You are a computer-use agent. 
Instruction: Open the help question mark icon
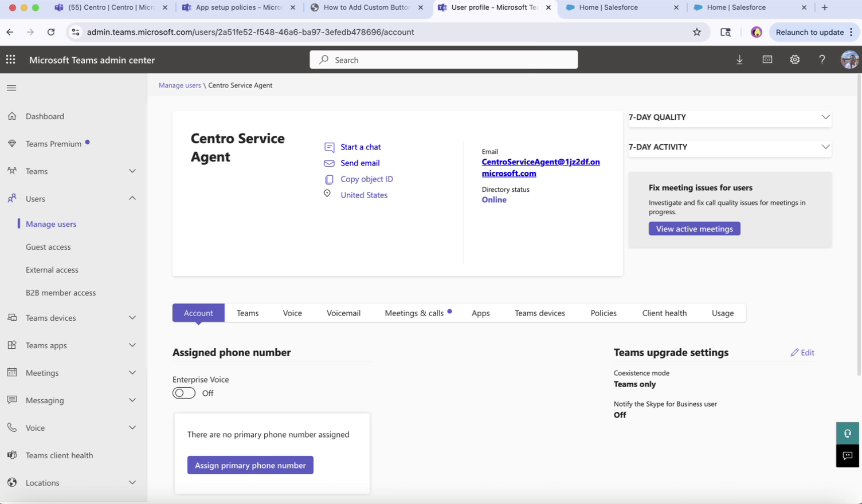click(x=822, y=60)
